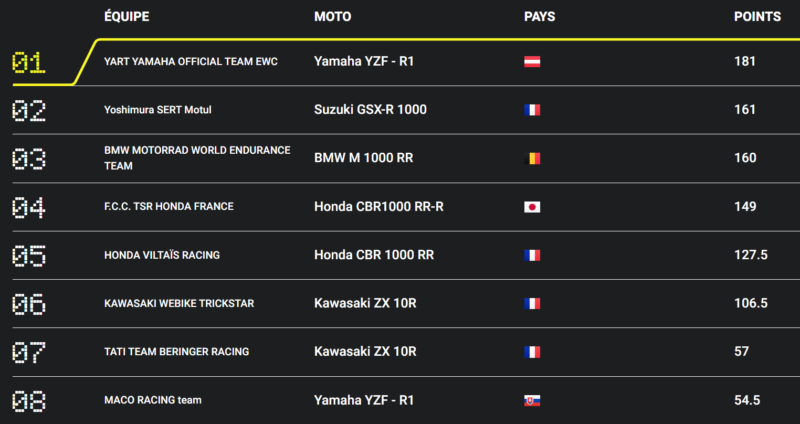This screenshot has width=800, height=424.
Task: Open BMW MOTORRAD WORLD ENDURANCE TEAM name
Action: [x=197, y=158]
